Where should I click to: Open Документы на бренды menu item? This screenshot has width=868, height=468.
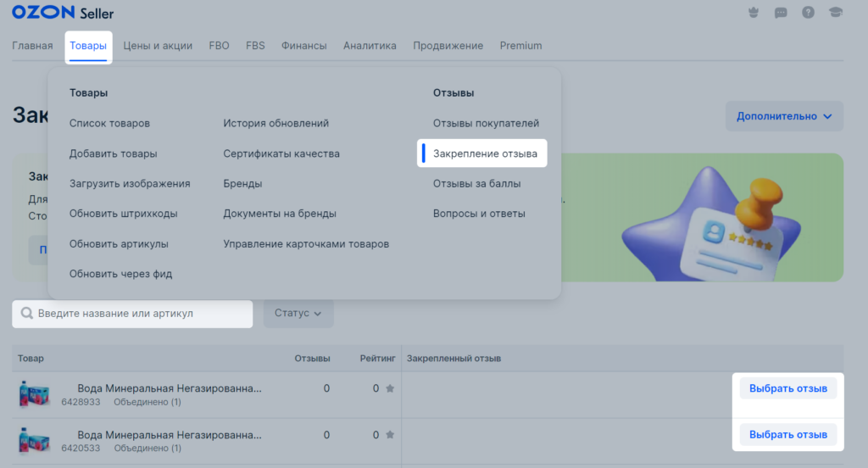[280, 214]
